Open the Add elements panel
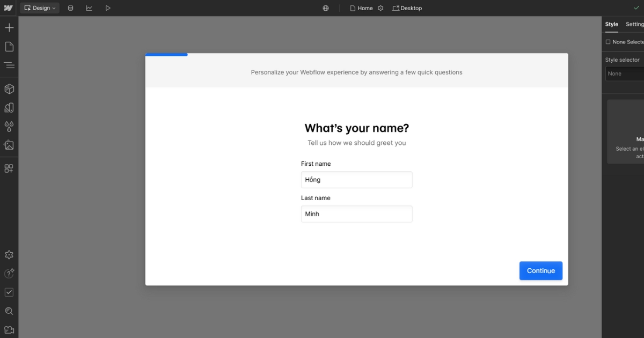 coord(9,28)
